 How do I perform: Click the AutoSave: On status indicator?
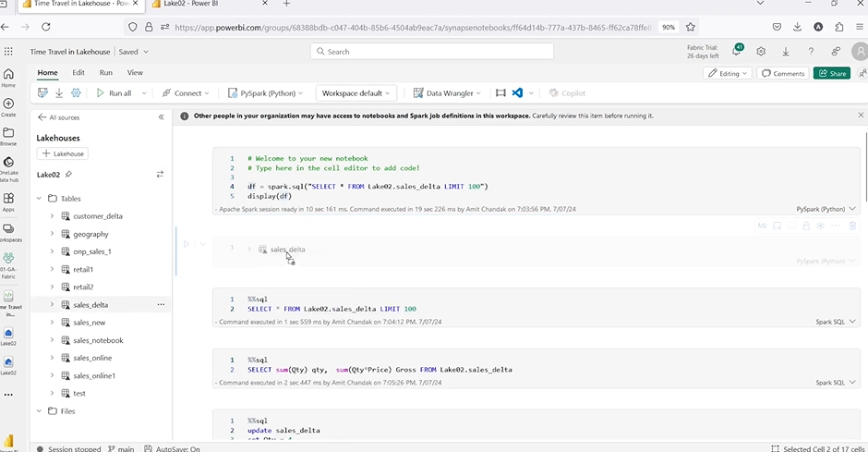tap(172, 448)
